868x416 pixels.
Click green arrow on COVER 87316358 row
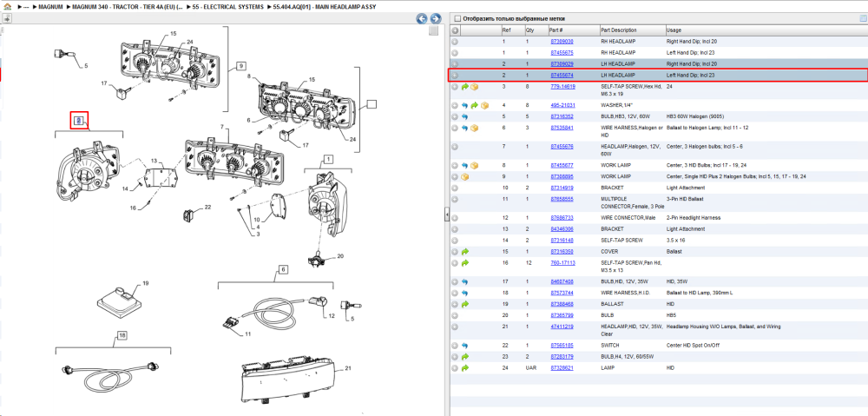coord(465,252)
